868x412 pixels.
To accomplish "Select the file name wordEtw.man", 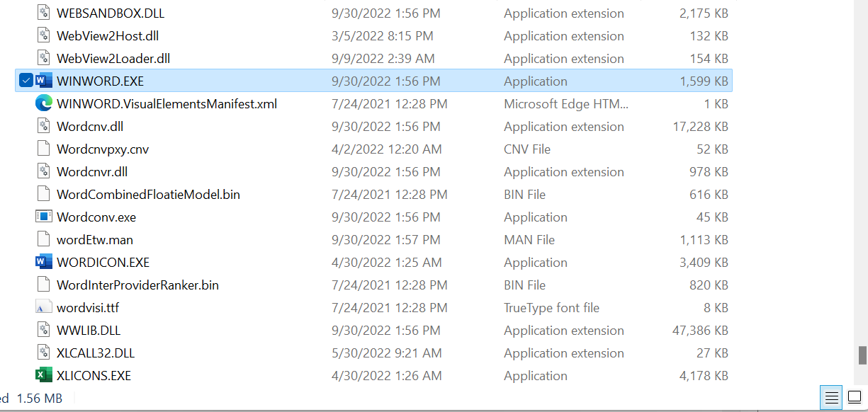I will (95, 240).
